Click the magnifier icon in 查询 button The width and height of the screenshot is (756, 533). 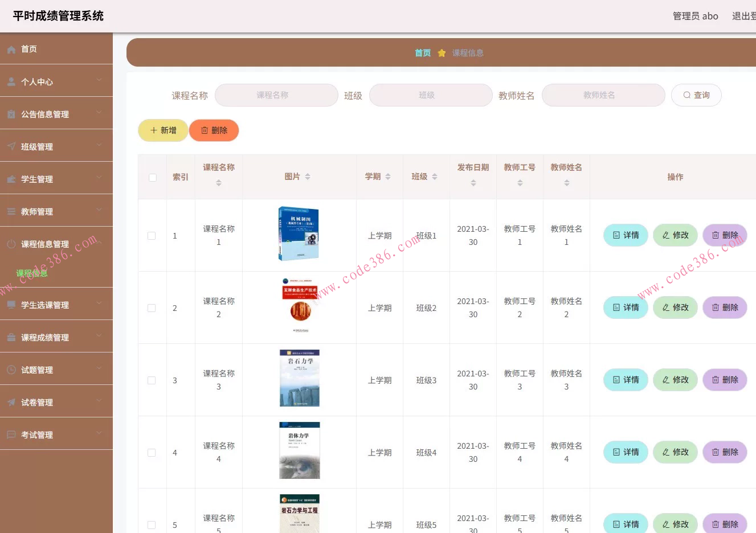click(687, 95)
